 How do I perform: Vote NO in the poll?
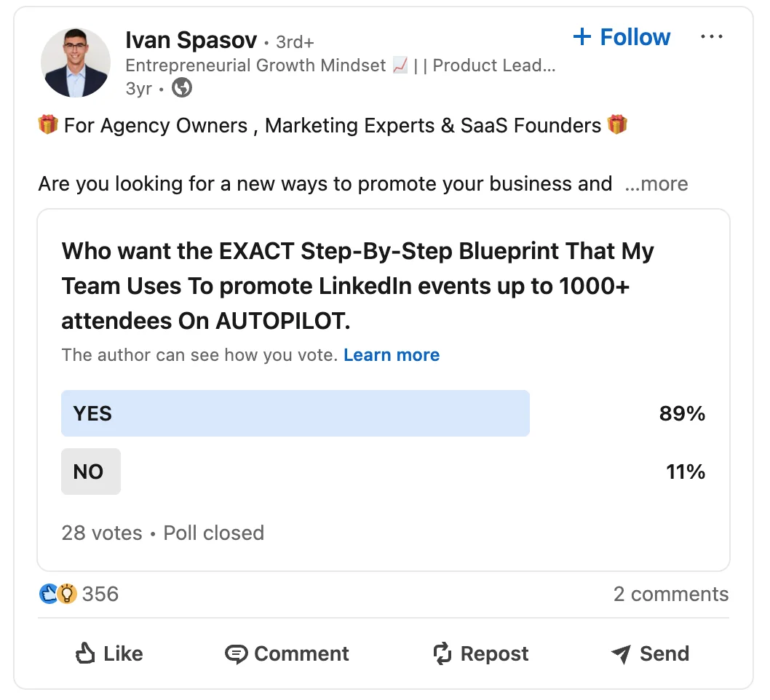pyautogui.click(x=90, y=472)
